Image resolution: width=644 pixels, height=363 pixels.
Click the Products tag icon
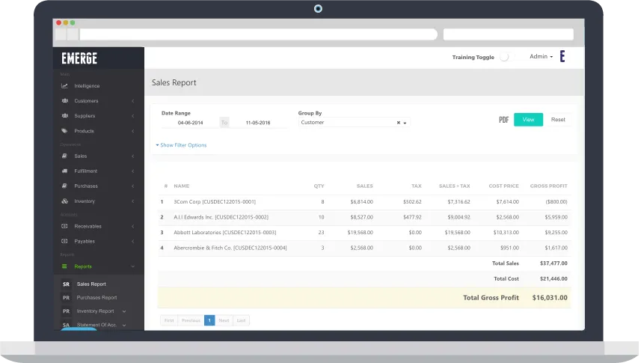(x=65, y=131)
